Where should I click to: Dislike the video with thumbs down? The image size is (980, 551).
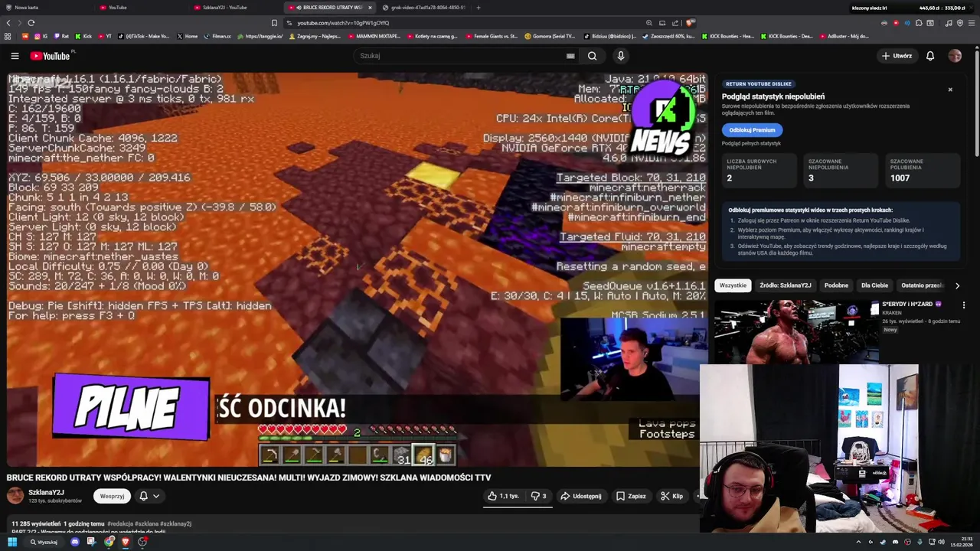pos(539,496)
